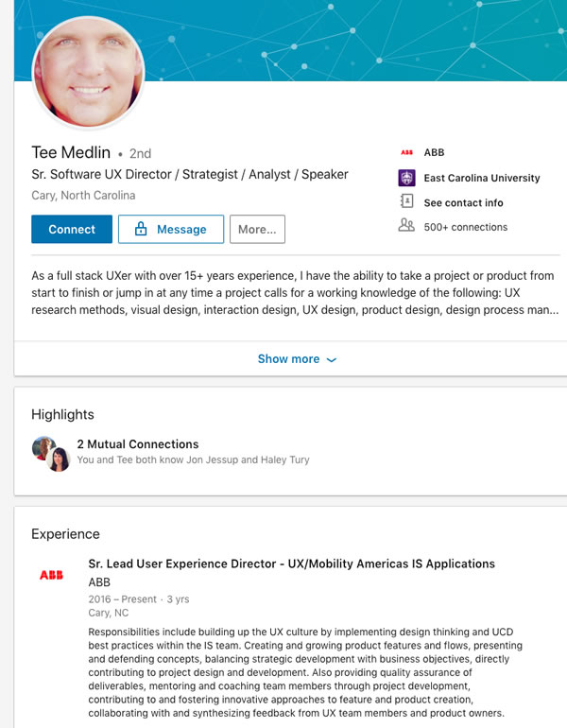This screenshot has width=567, height=728.
Task: Click the contact info address book icon
Action: (406, 202)
